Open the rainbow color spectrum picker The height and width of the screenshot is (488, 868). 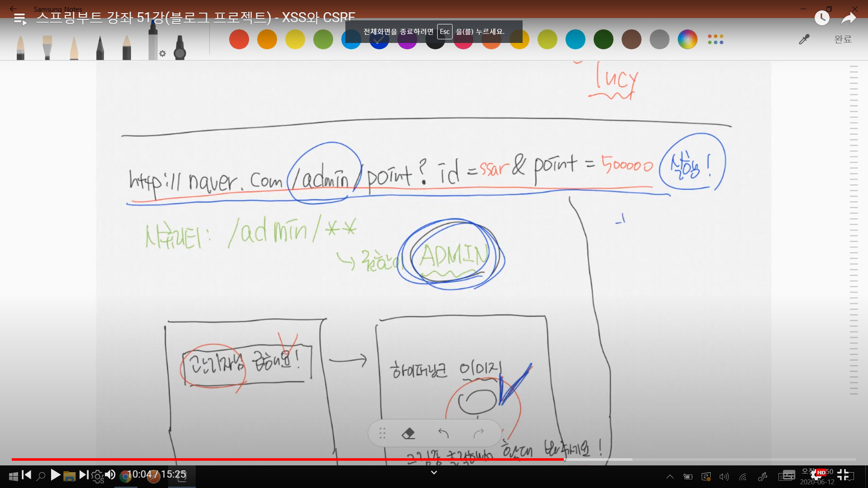point(687,40)
